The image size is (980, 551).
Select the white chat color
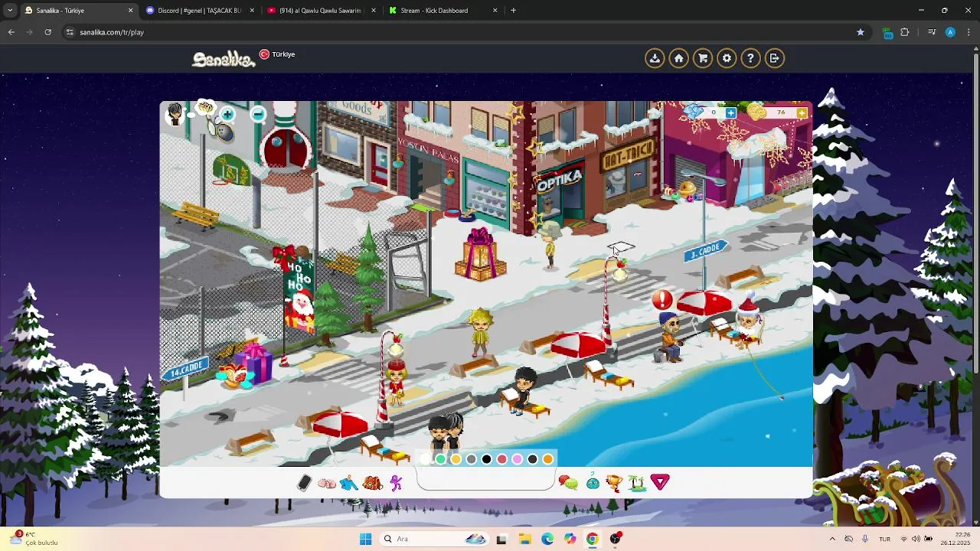[x=426, y=459]
